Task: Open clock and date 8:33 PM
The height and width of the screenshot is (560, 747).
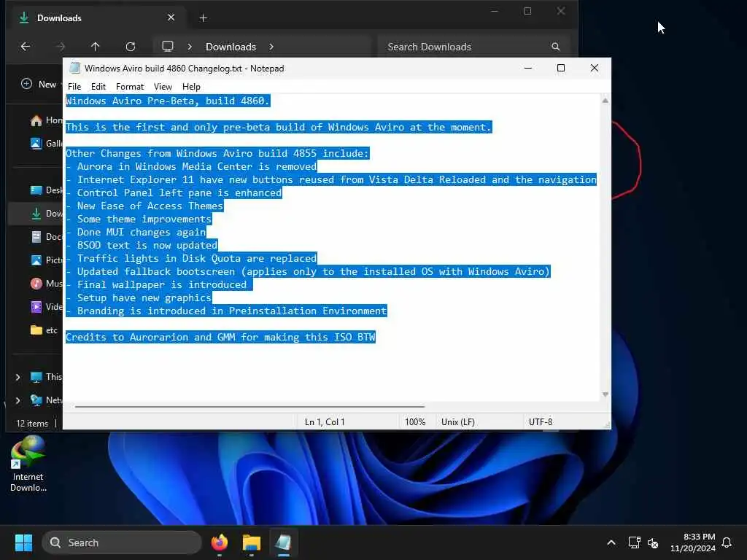Action: (x=693, y=542)
